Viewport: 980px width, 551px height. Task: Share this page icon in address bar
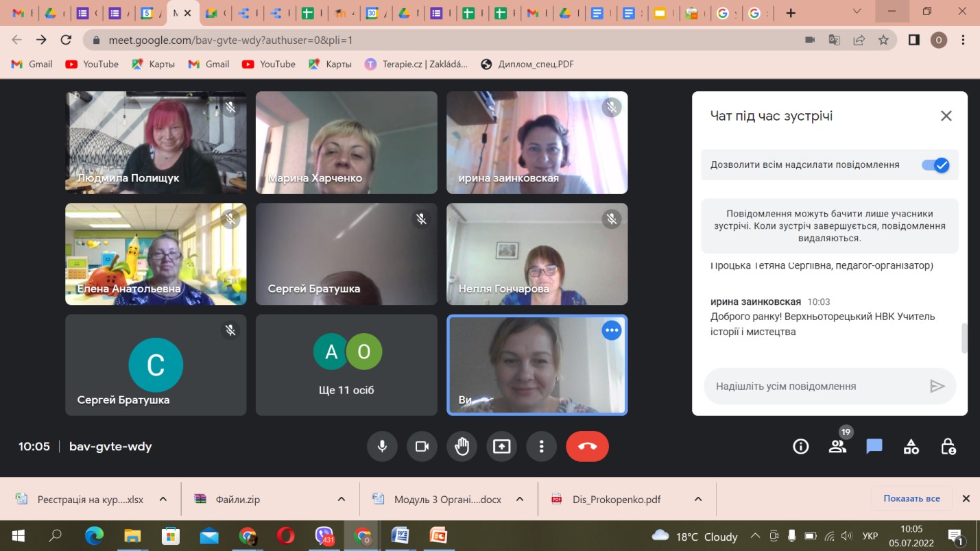coord(859,40)
